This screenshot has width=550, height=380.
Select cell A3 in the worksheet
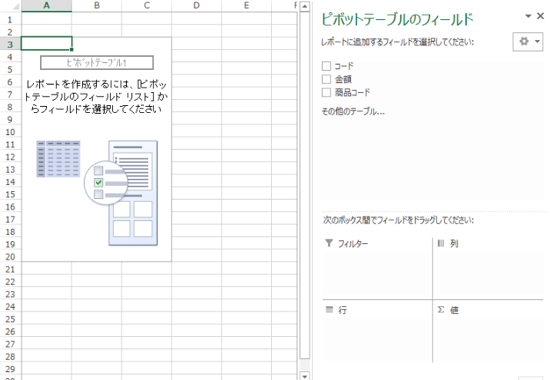click(x=46, y=44)
